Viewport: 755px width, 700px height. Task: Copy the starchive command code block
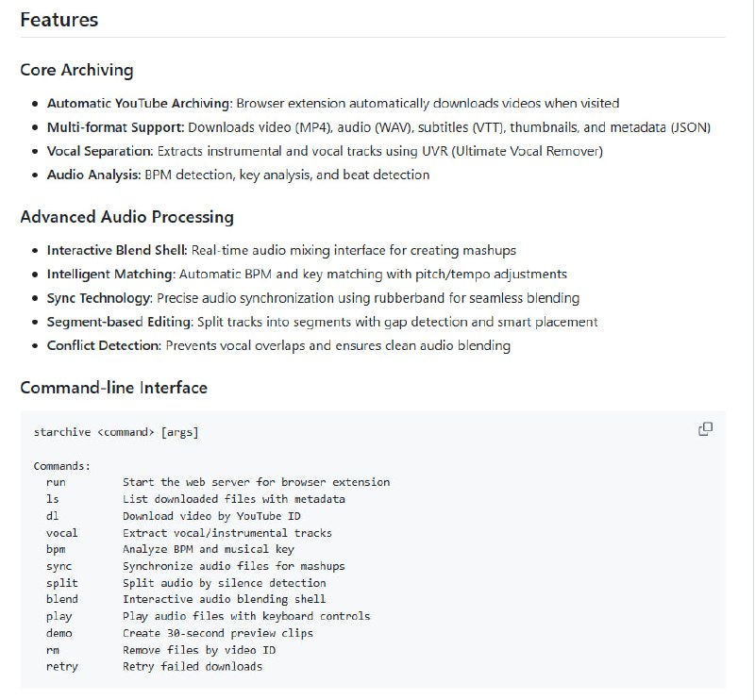(x=705, y=429)
